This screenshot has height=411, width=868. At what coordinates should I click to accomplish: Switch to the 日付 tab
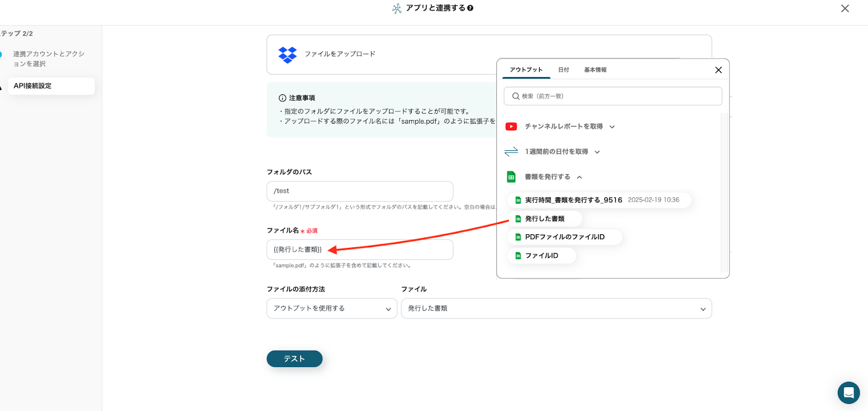pyautogui.click(x=564, y=70)
